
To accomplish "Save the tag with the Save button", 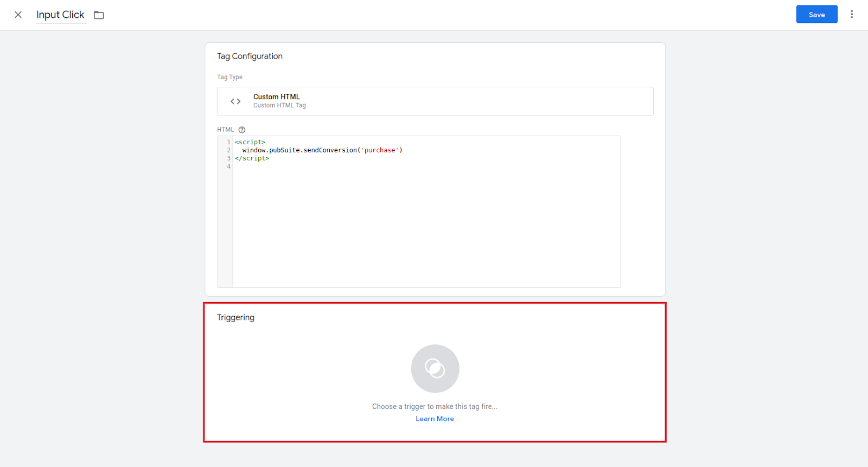I will [x=816, y=15].
